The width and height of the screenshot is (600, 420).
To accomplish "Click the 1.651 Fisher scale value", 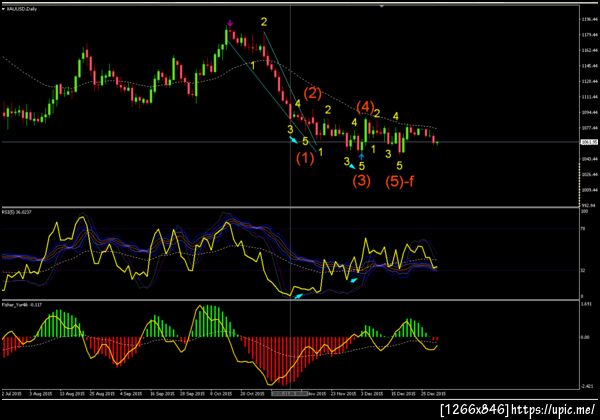I will 587,304.
